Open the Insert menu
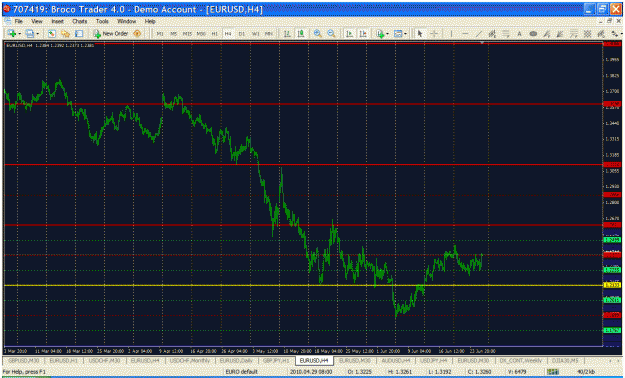 [57, 21]
